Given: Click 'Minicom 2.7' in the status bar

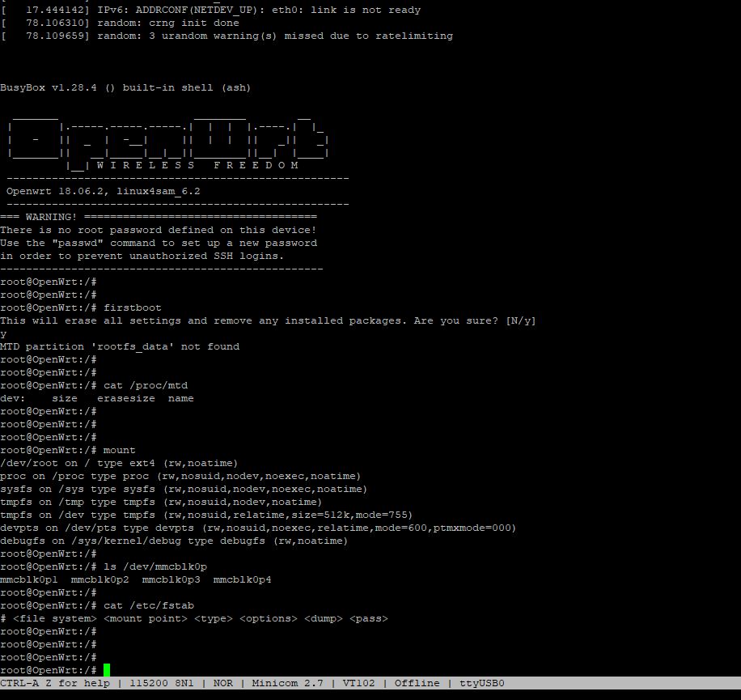Looking at the screenshot, I should 287,683.
